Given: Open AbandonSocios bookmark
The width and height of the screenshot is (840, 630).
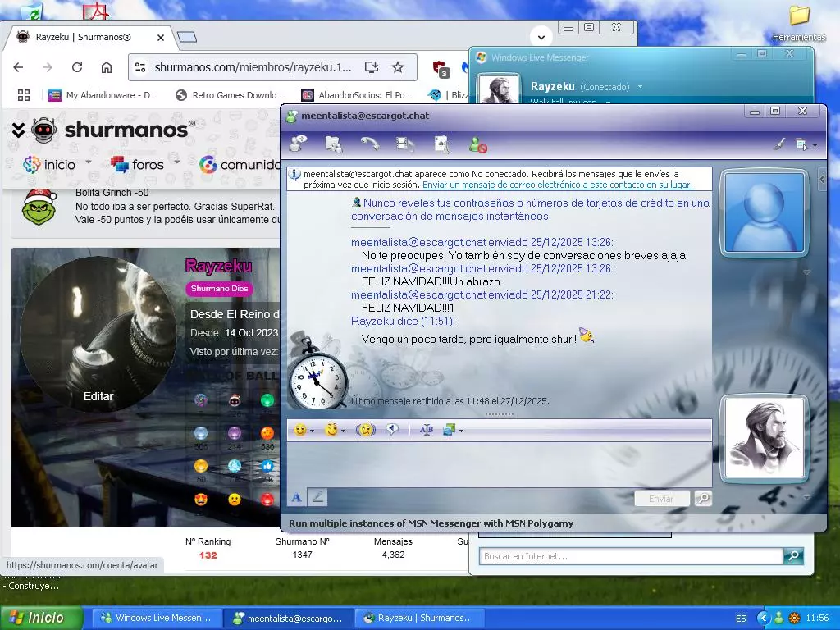Looking at the screenshot, I should 357,95.
